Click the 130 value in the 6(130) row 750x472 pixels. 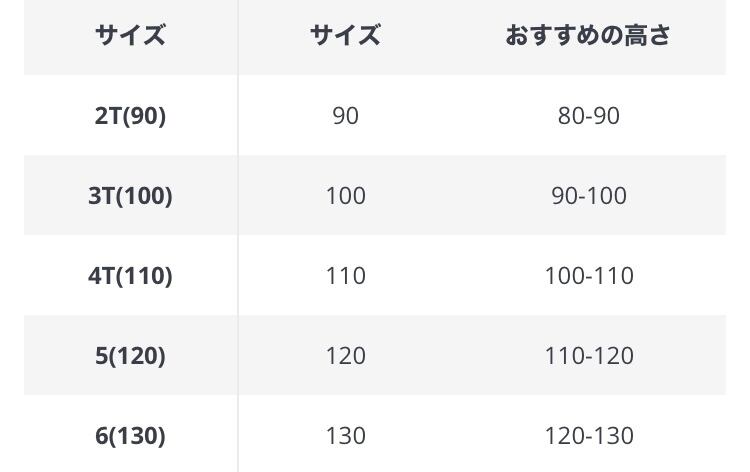coord(345,436)
